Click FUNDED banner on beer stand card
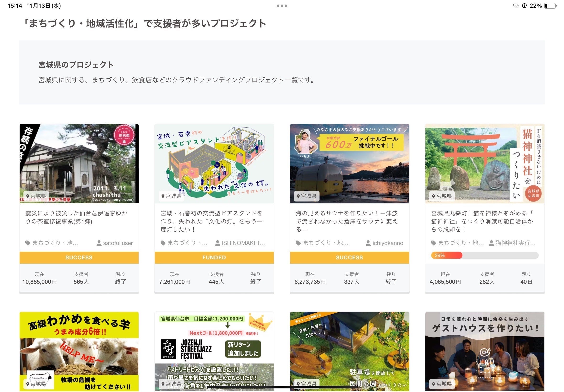 tap(214, 257)
